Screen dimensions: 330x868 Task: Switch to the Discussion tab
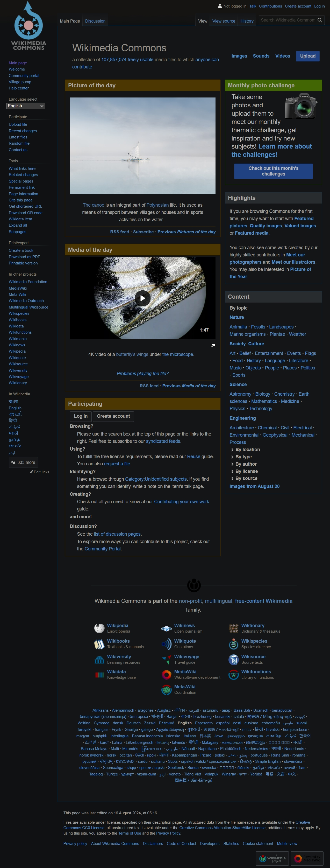[95, 21]
